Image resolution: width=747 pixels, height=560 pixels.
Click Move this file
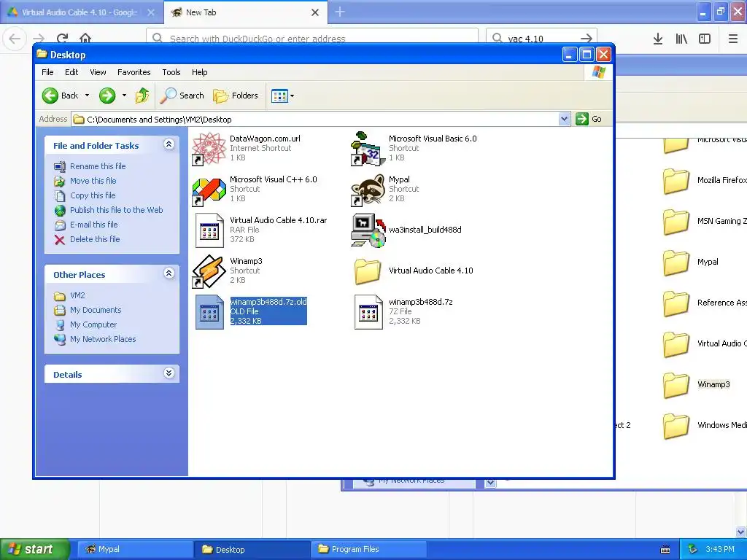pyautogui.click(x=93, y=181)
